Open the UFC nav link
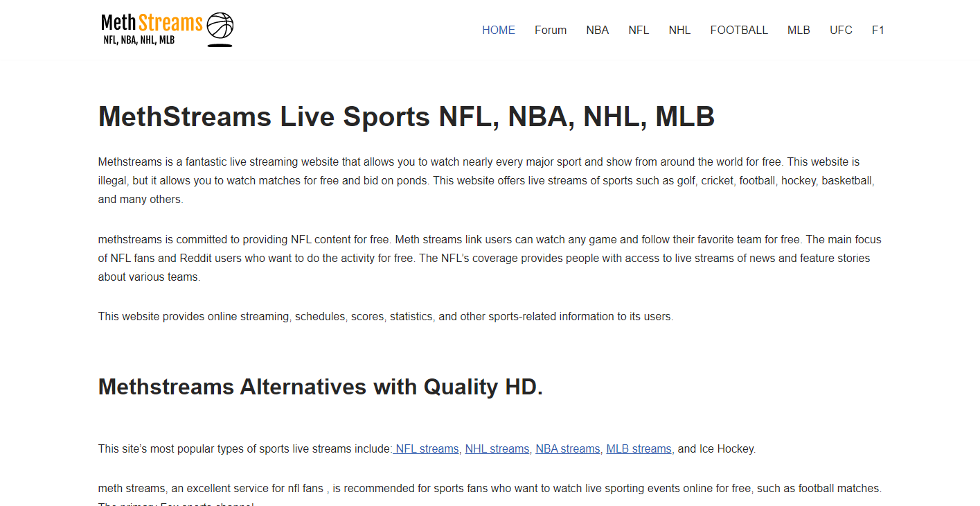The height and width of the screenshot is (506, 980). coord(841,30)
